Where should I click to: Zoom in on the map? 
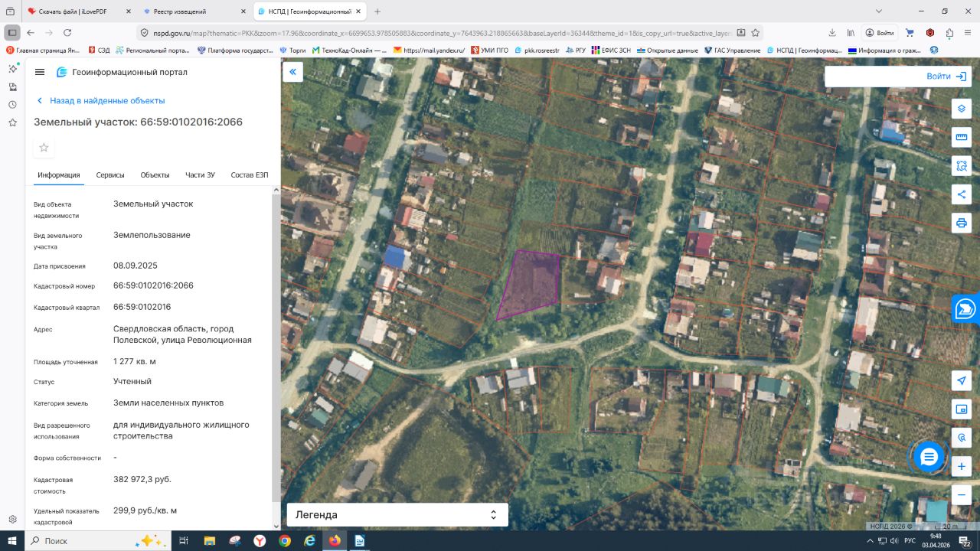(962, 466)
